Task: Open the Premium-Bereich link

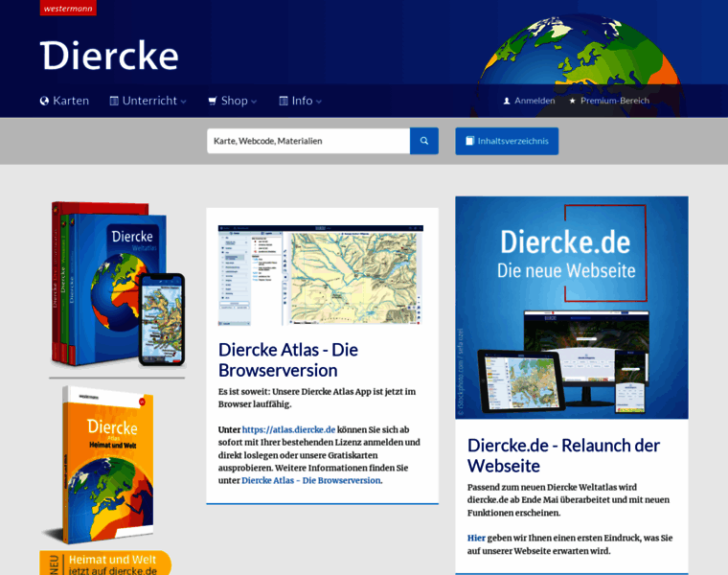Action: (x=615, y=101)
